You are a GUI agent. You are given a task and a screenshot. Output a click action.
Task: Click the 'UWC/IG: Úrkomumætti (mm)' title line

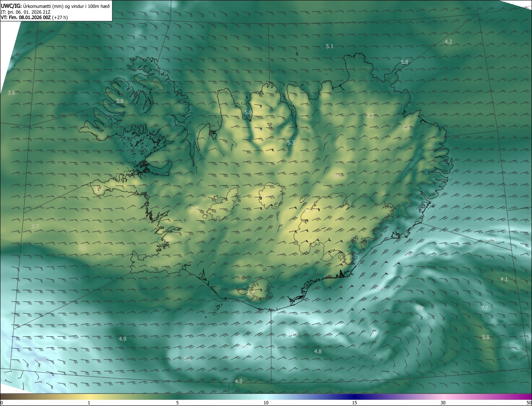tap(55, 5)
